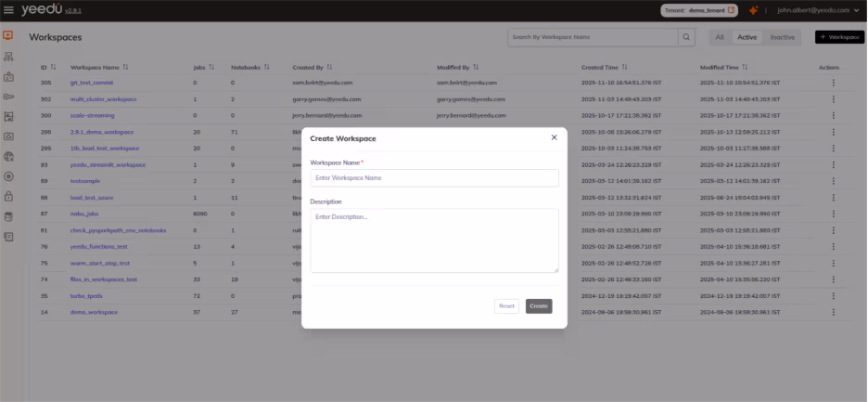This screenshot has width=868, height=402.
Task: Sort table by ID column
Action: [x=53, y=67]
